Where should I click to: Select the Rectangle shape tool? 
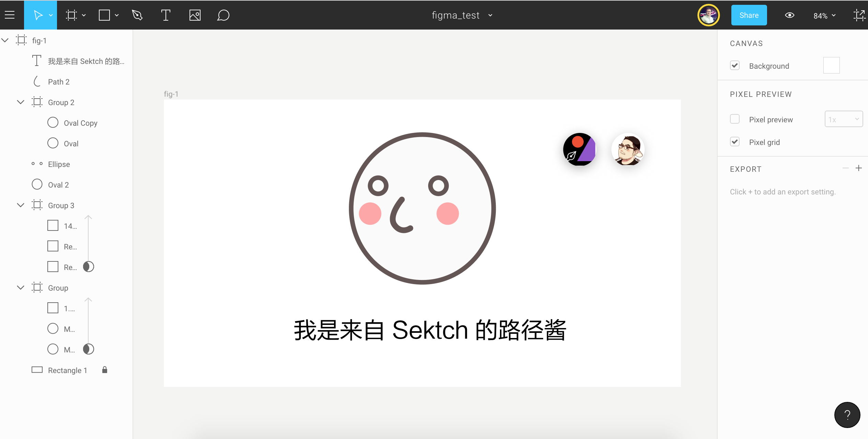coord(104,15)
